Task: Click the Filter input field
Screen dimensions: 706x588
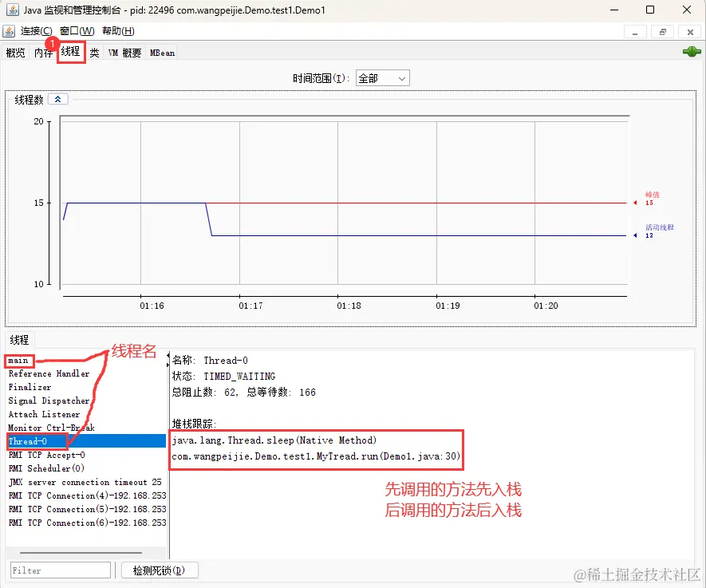Action: [61, 570]
